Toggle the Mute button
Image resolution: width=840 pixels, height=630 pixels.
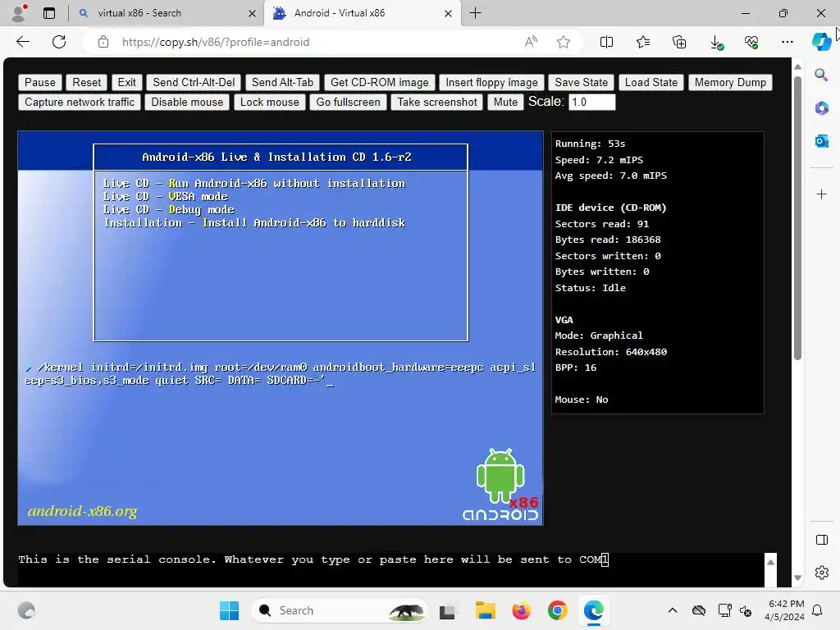(505, 102)
